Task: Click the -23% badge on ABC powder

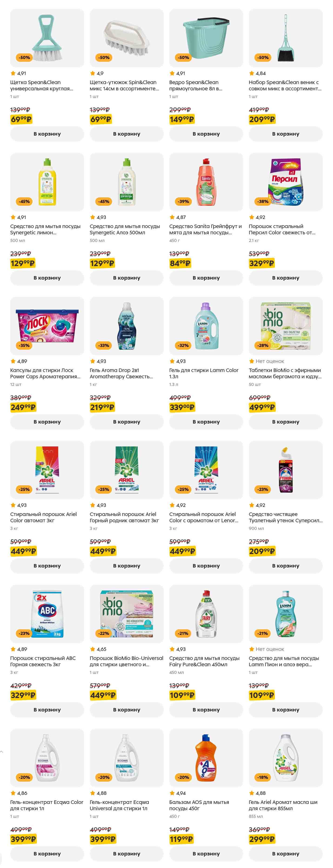Action: click(x=24, y=633)
